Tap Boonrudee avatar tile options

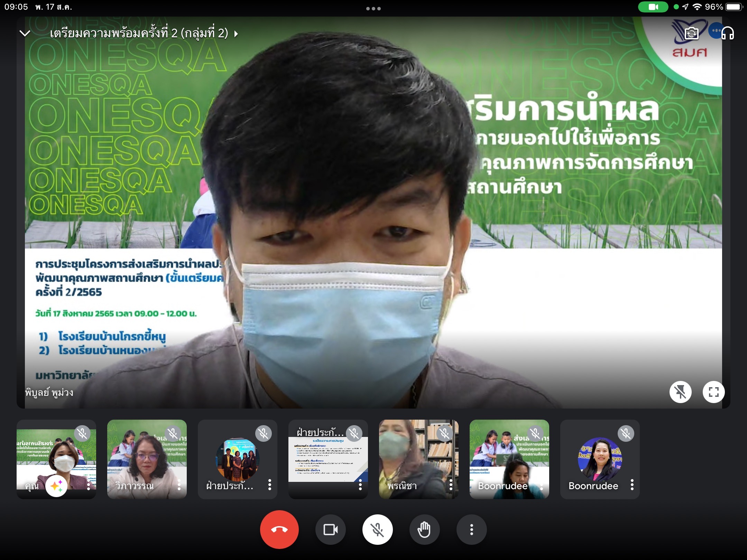(632, 485)
